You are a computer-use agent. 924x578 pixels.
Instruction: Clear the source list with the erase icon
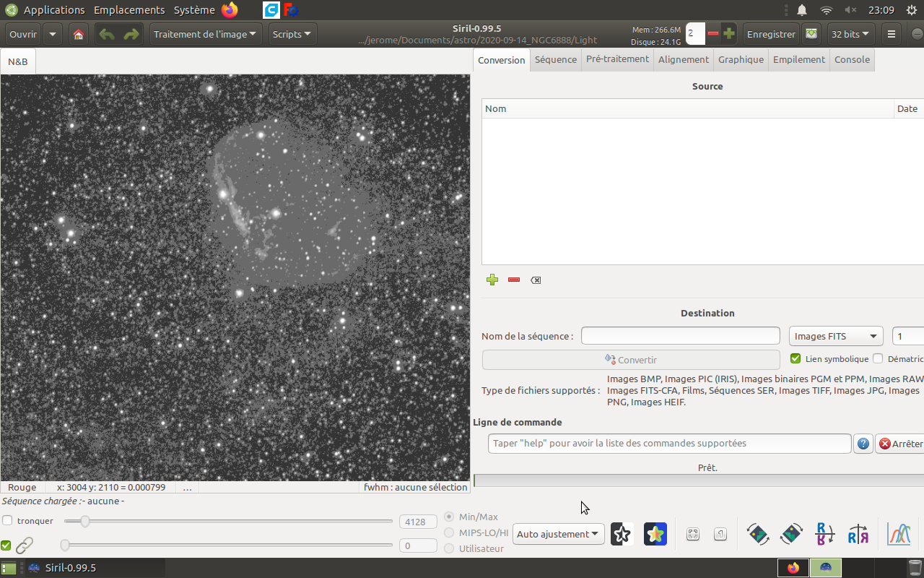(x=536, y=280)
